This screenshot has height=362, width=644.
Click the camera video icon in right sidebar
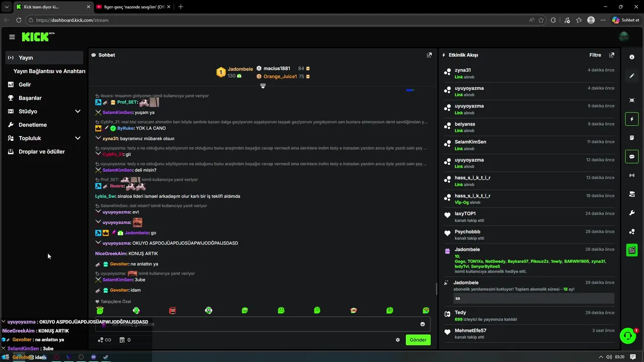point(632,194)
